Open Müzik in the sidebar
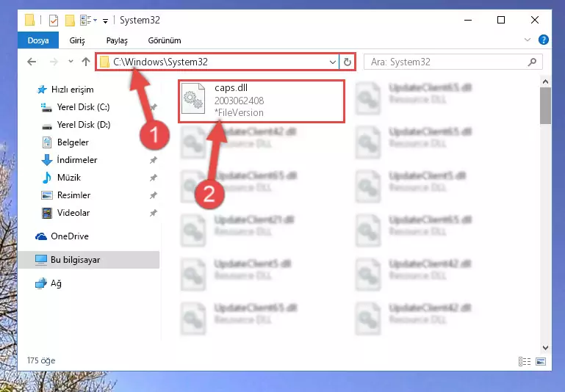The height and width of the screenshot is (392, 565). pos(69,178)
